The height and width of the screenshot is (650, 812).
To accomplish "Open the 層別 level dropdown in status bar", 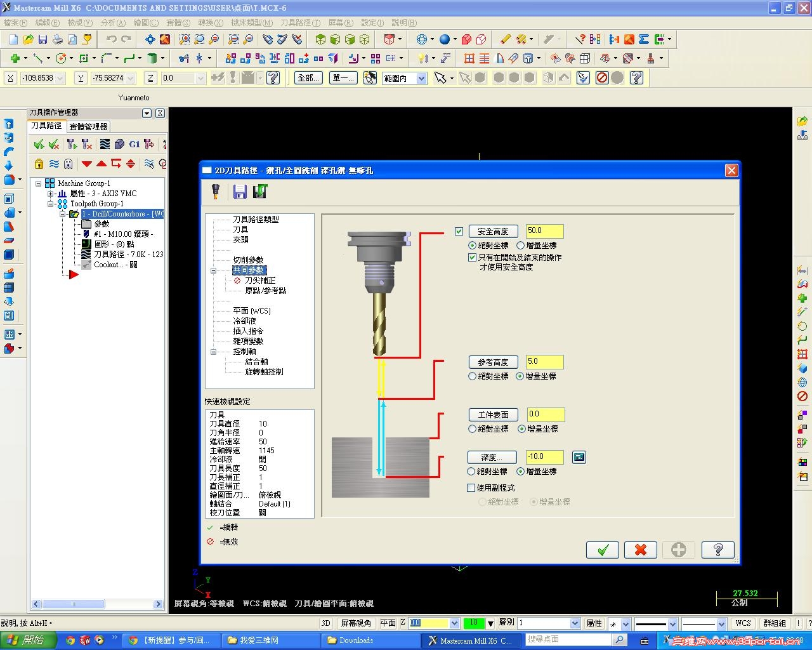I will click(575, 623).
